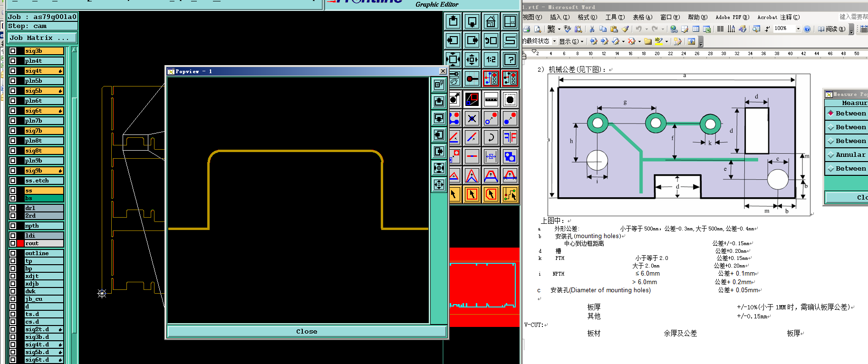Click the blue Word Help question icon
Screen dimensions: 868x364
(807, 29)
